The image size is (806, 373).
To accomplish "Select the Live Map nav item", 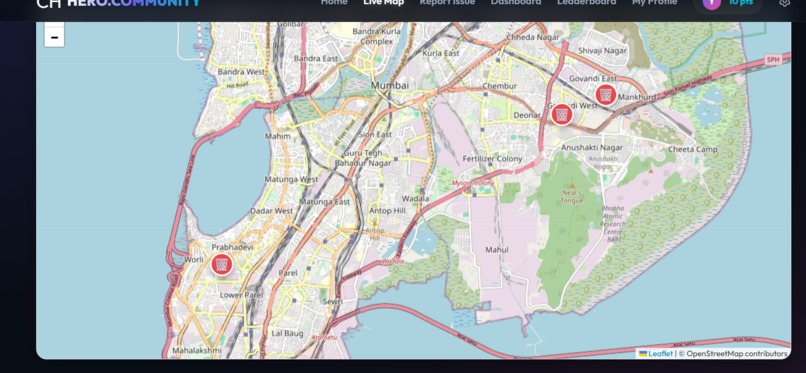I will 383,2.
